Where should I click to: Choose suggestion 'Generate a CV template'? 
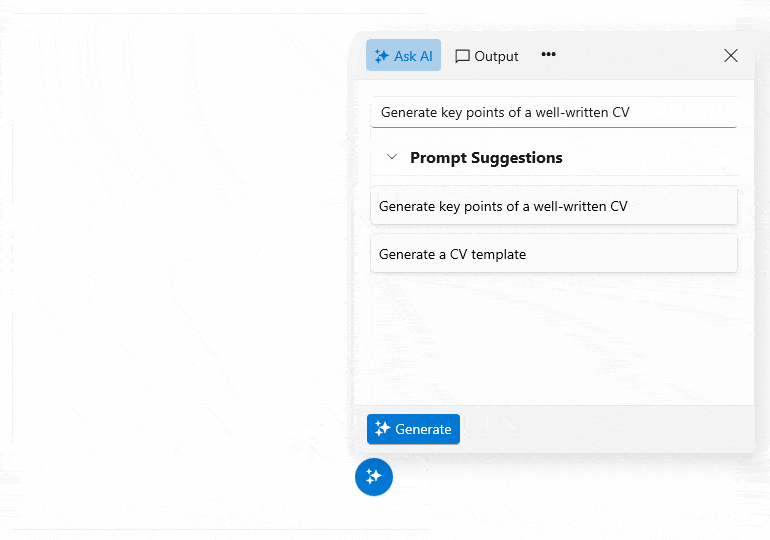click(554, 253)
